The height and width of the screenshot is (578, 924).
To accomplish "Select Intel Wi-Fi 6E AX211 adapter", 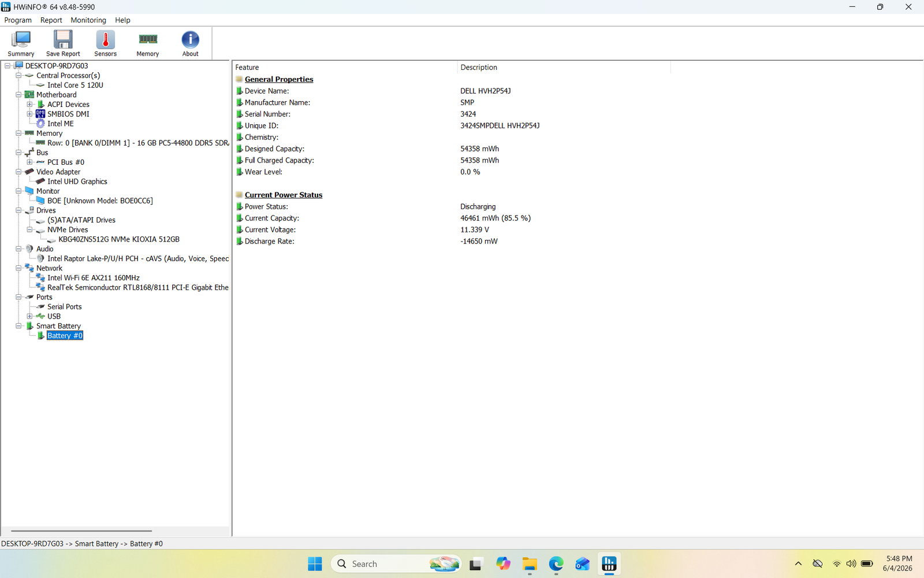I will tap(93, 278).
